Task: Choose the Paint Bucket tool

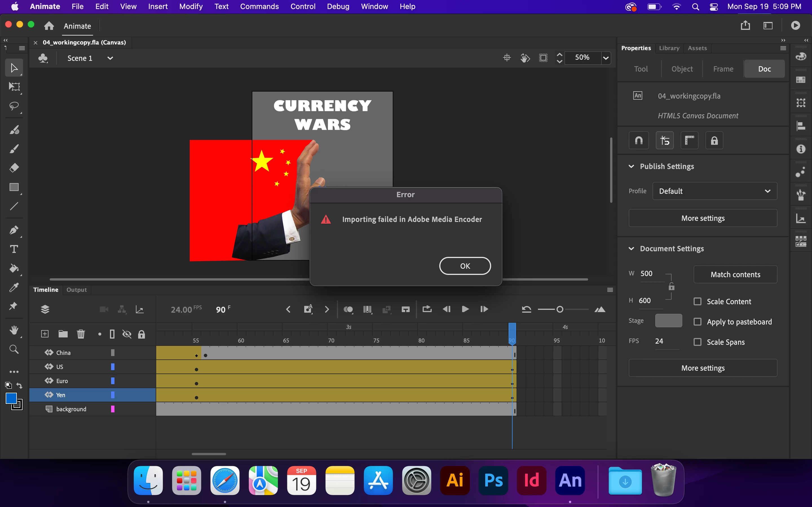Action: (14, 268)
